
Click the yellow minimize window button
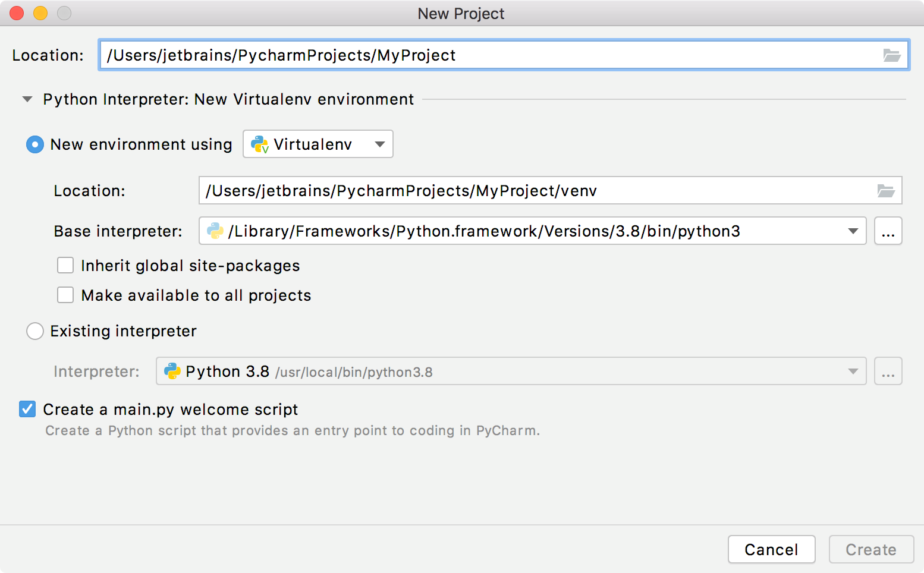tap(40, 13)
